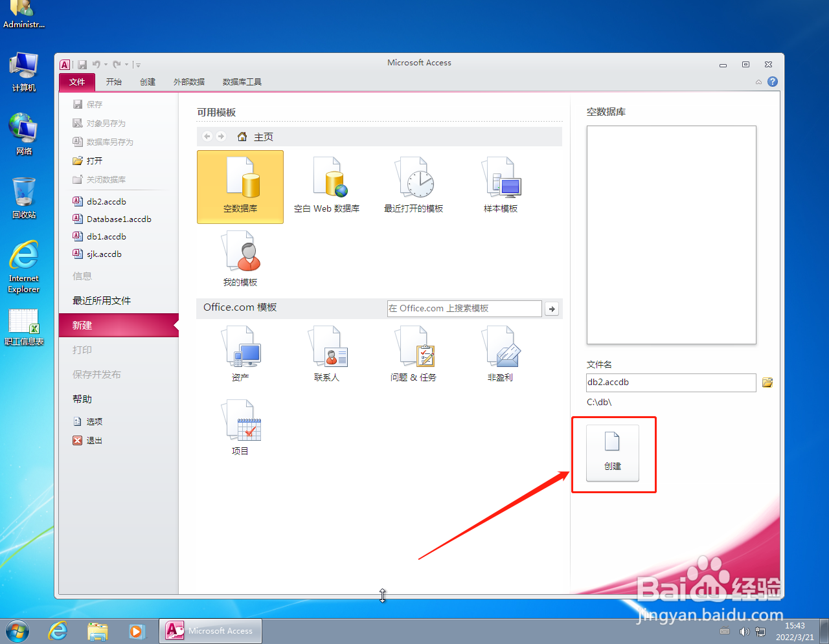
Task: Select the Issues & Tasks template
Action: coord(413,353)
